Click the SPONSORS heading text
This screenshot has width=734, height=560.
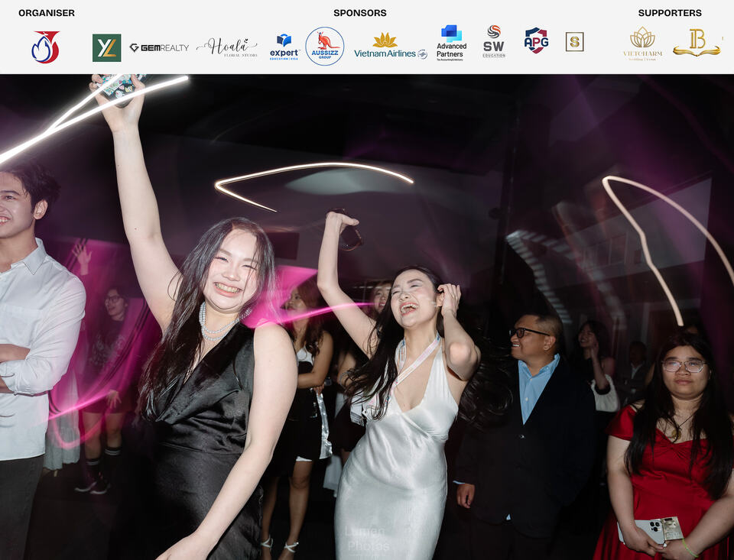point(360,13)
